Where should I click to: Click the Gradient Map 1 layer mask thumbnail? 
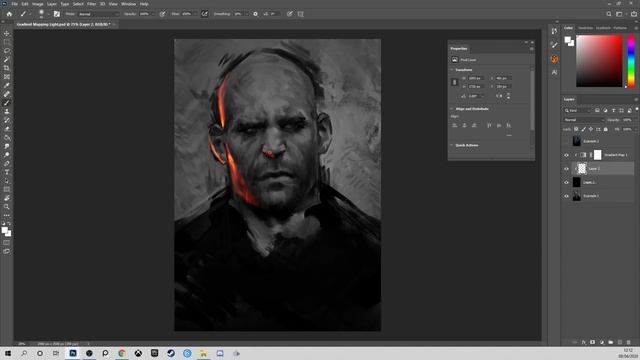tap(598, 155)
